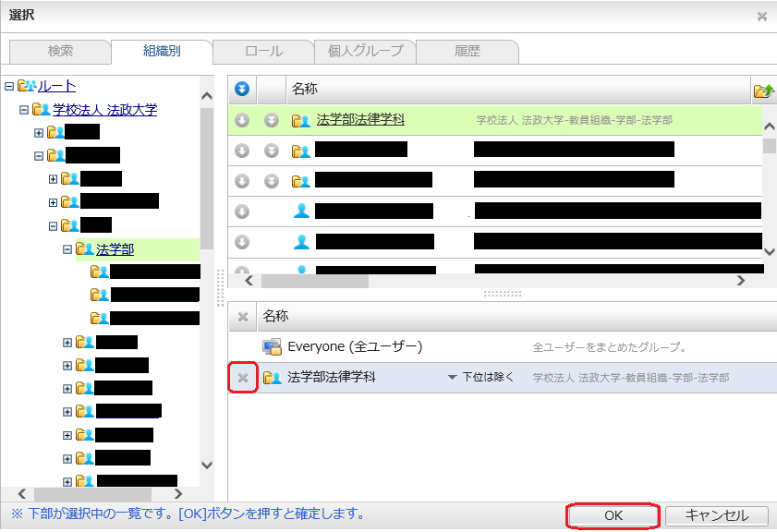Close the 選択 dialog

pos(762,17)
